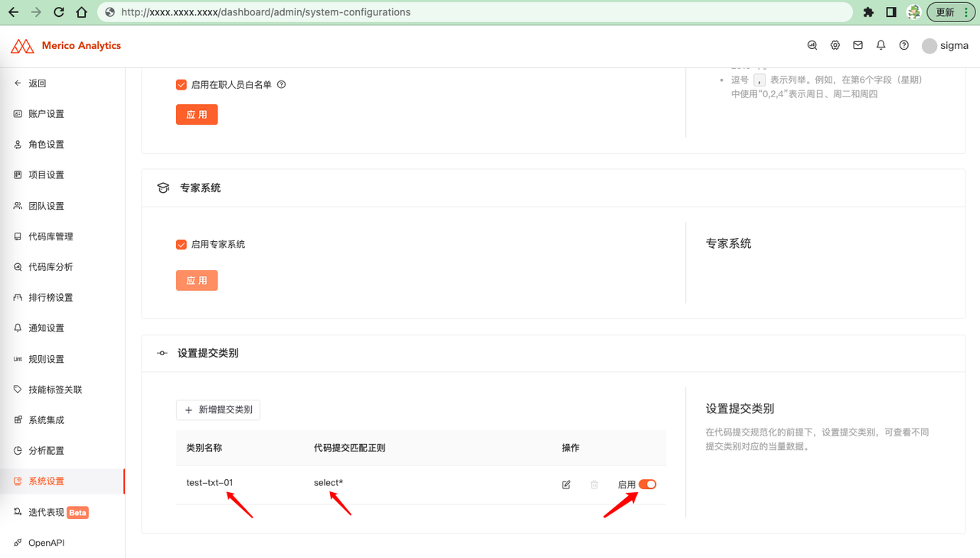Open the browser profile avatar

click(x=913, y=12)
